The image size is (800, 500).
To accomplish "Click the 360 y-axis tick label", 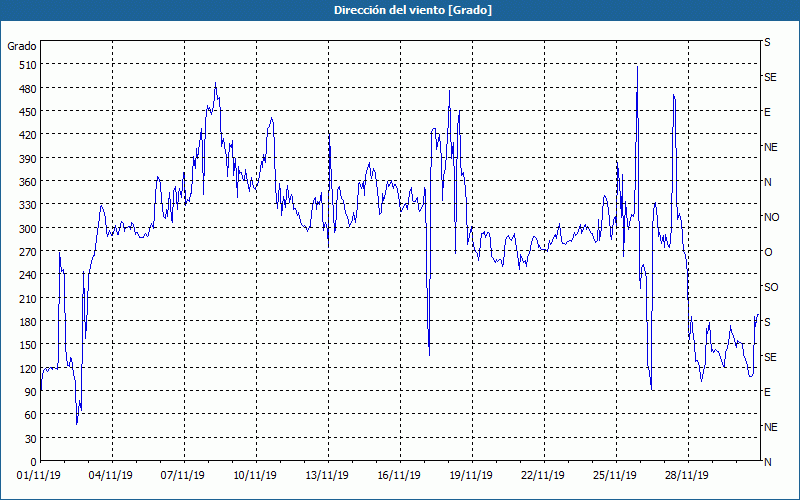I will (28, 182).
